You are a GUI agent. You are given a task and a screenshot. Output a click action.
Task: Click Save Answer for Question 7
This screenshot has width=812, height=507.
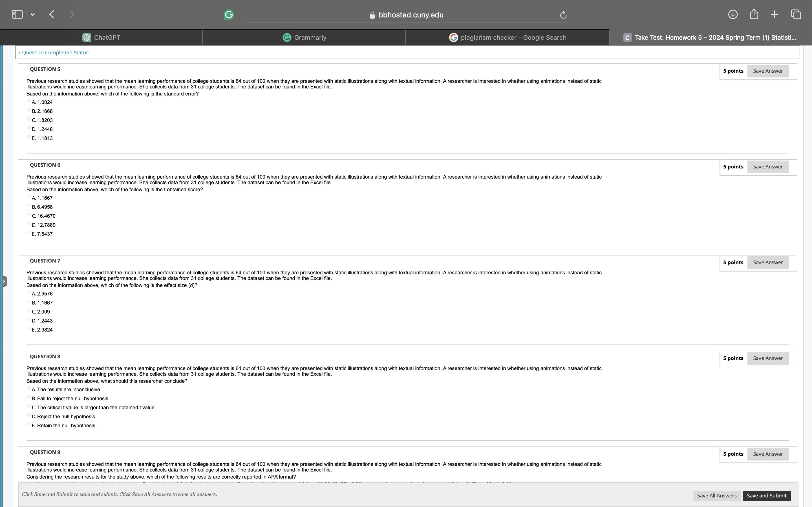[767, 263]
